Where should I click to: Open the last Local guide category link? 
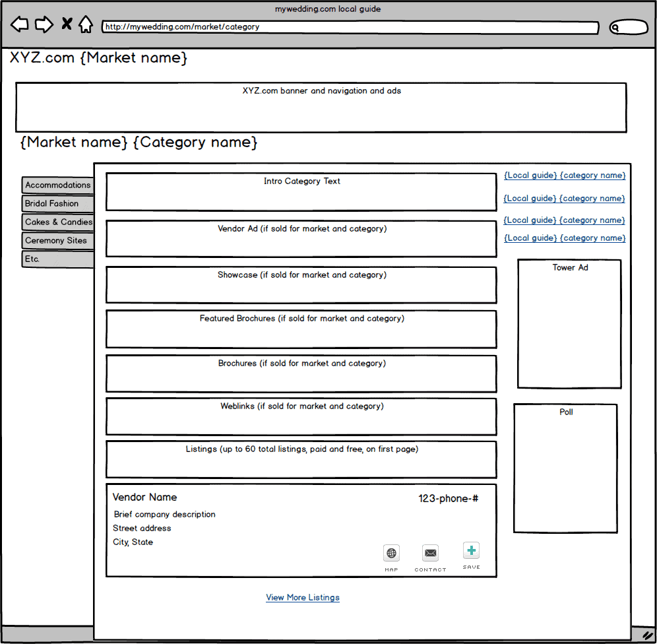[x=565, y=238]
